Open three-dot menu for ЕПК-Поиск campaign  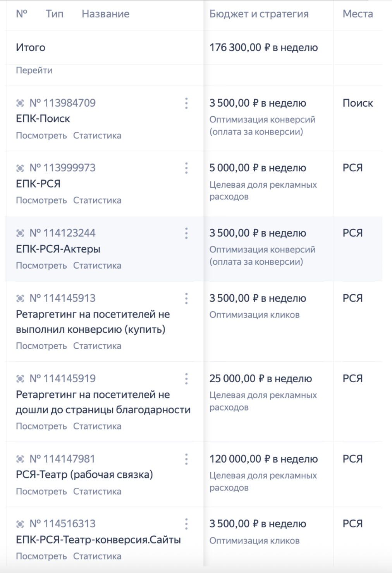coord(186,103)
